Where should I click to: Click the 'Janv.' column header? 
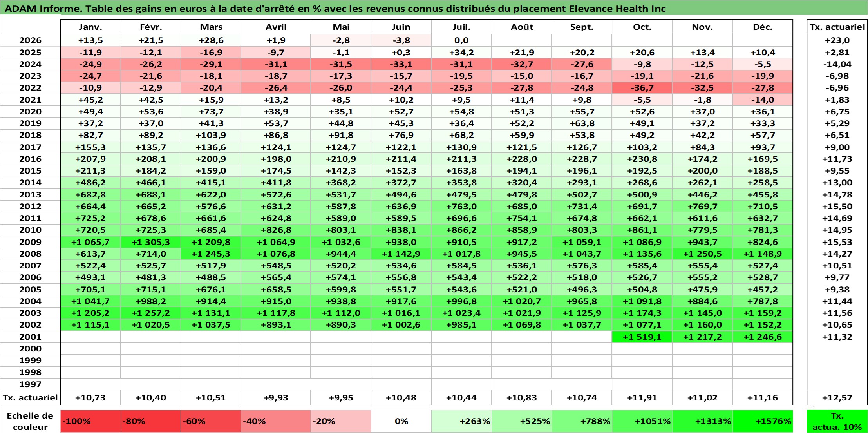(x=90, y=27)
